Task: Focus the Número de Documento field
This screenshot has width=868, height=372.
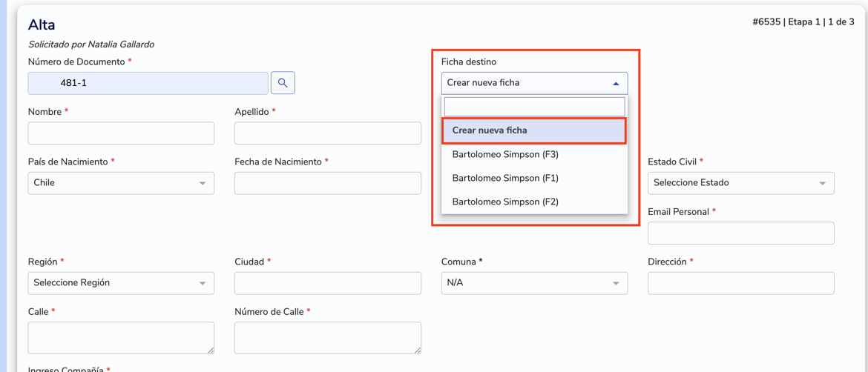Action: click(148, 83)
